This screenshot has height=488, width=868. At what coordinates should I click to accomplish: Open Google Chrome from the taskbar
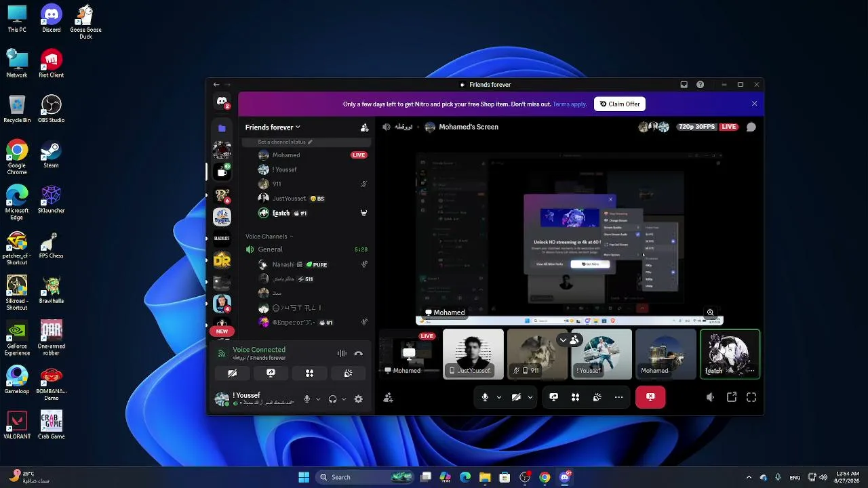tap(545, 477)
